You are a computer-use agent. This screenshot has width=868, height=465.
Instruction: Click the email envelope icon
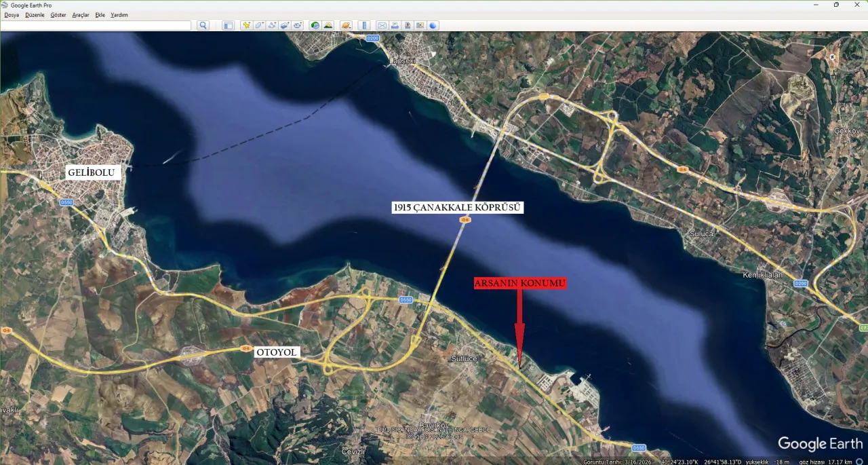tap(382, 25)
